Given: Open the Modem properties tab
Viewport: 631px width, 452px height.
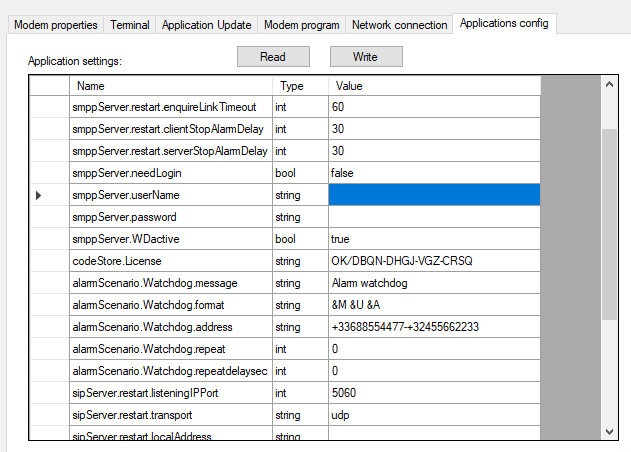Looking at the screenshot, I should click(x=55, y=24).
